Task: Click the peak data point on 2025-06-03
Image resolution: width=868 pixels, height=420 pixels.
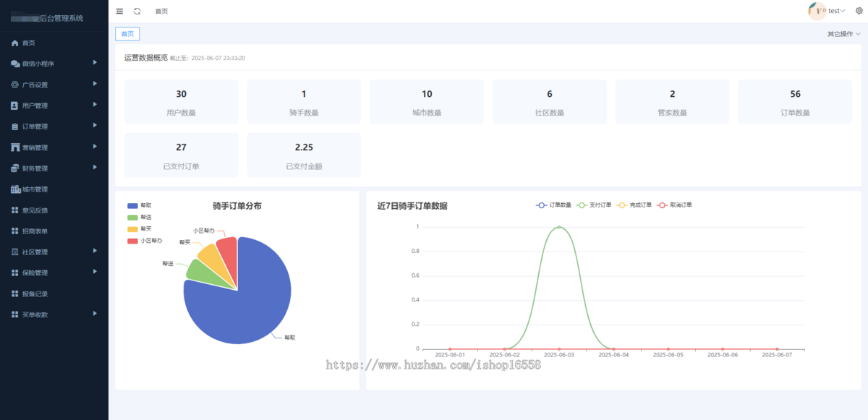Action: (559, 227)
